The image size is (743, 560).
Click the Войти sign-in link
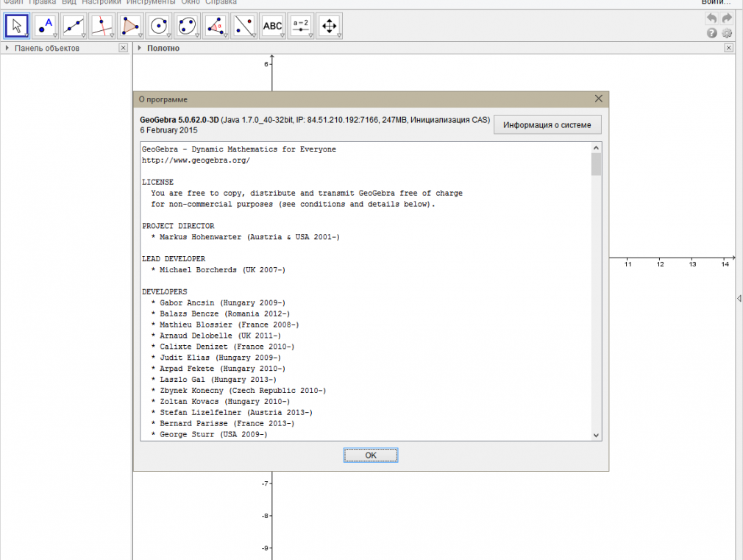point(716,2)
